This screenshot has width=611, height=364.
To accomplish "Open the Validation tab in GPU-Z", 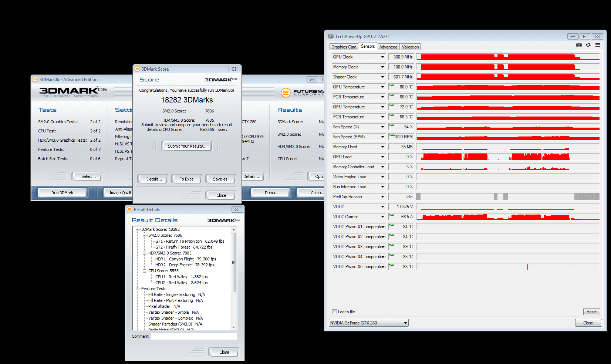I will [410, 47].
